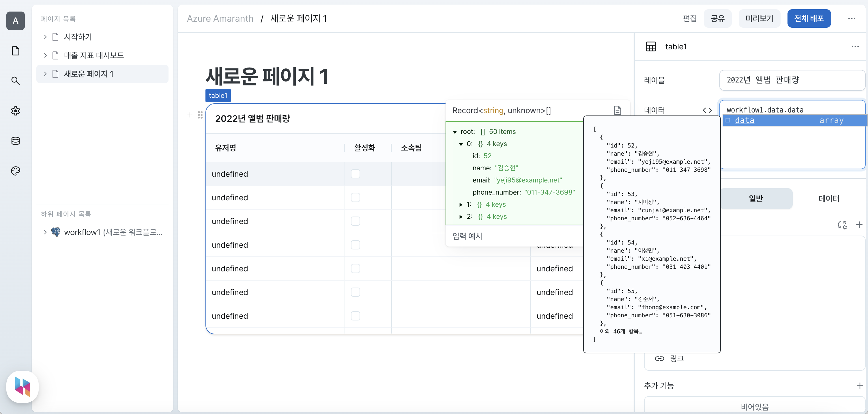The image size is (868, 414).
Task: Expand item 2 in JSON tree
Action: coord(461,217)
